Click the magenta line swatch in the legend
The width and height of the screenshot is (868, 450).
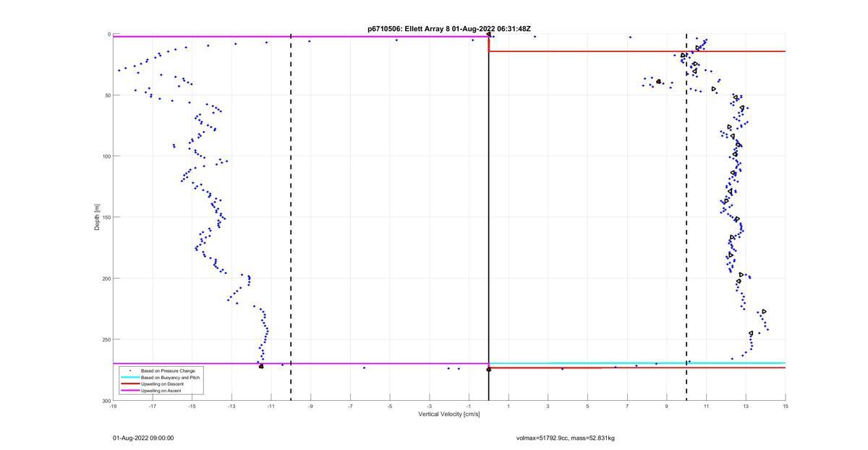coord(130,391)
